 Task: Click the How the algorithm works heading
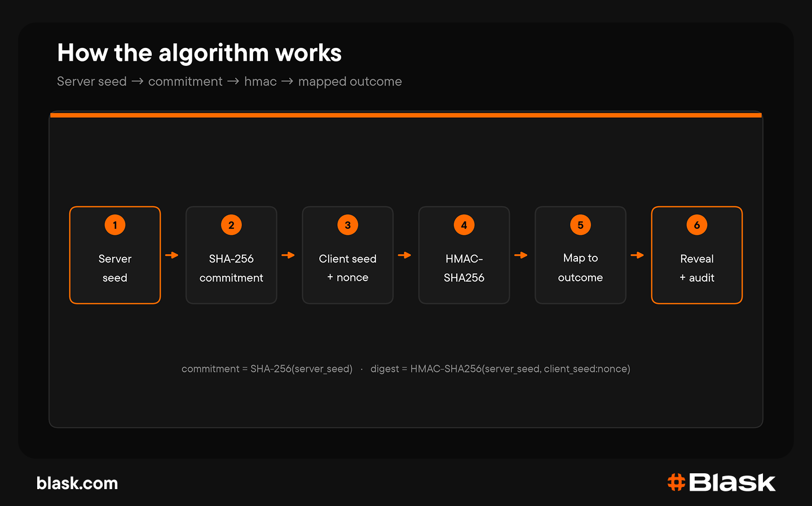(200, 53)
